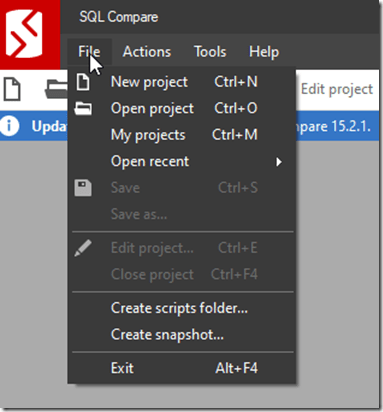Click the Edit project toolbar button
Viewport: 383px width, 412px height.
(x=337, y=89)
